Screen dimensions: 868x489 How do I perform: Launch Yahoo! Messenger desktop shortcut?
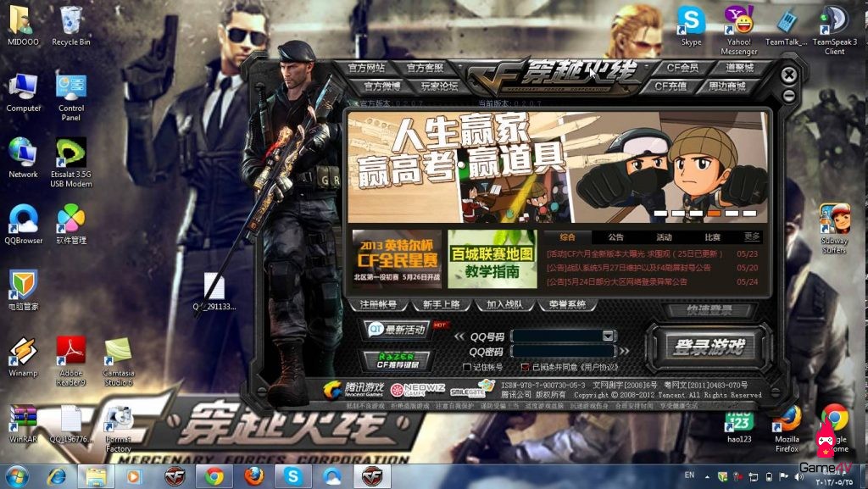(x=739, y=31)
